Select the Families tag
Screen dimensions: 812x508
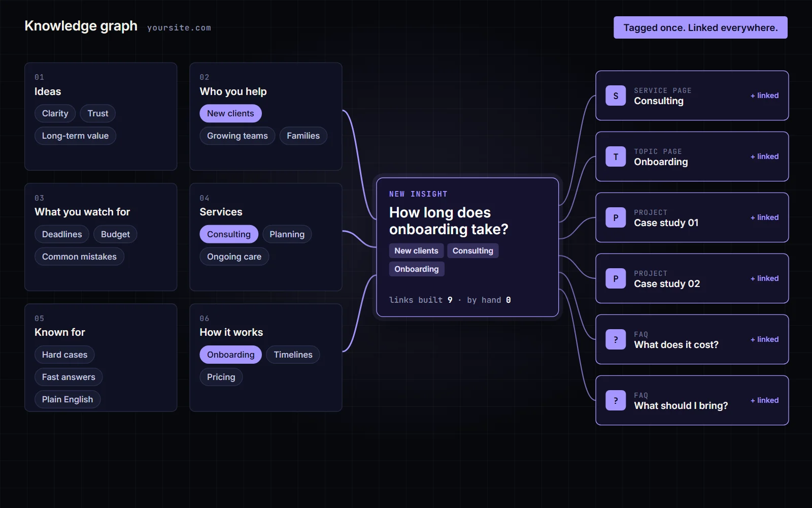point(303,136)
